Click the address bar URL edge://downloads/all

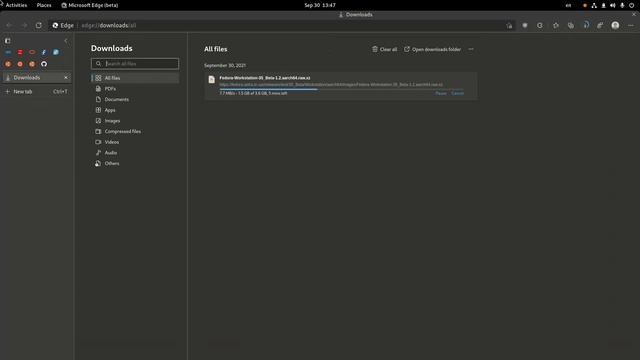[x=109, y=25]
